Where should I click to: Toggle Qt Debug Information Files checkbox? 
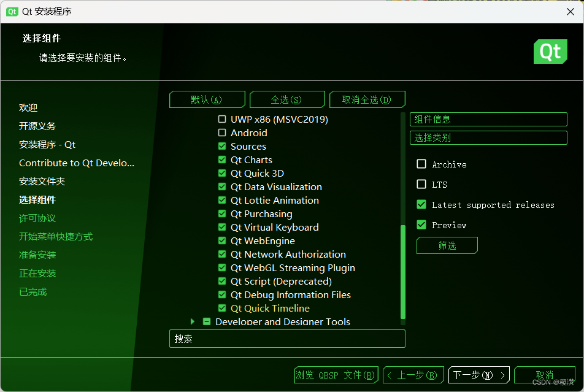(x=222, y=294)
